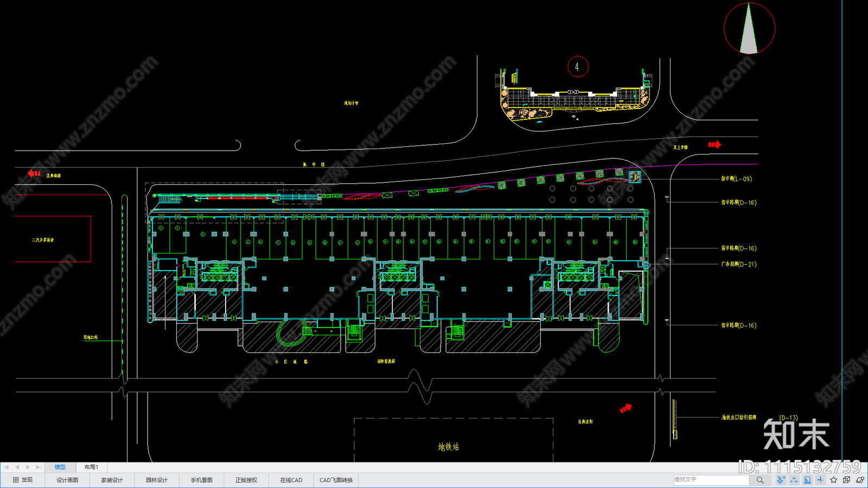Click the 查找文字 search input field

point(711,480)
